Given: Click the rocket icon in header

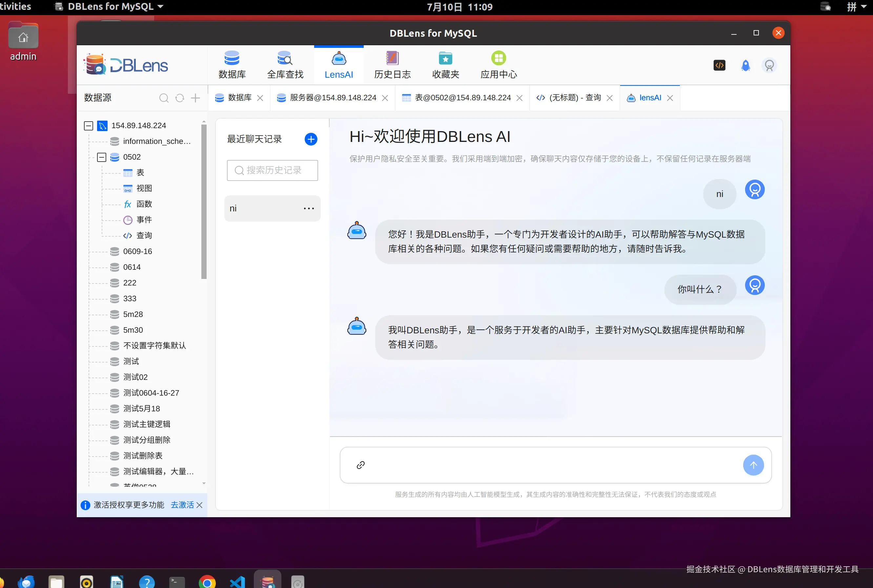Looking at the screenshot, I should pos(745,65).
